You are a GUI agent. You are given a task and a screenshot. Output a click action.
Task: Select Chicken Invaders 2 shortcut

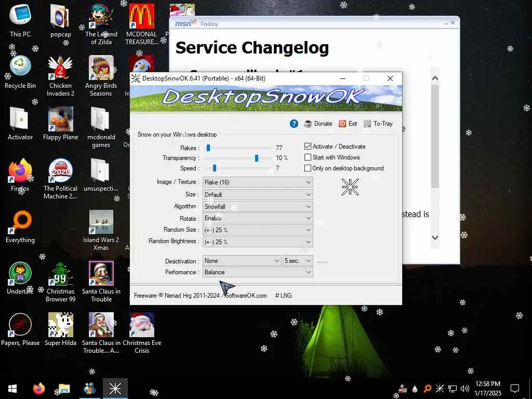(60, 76)
